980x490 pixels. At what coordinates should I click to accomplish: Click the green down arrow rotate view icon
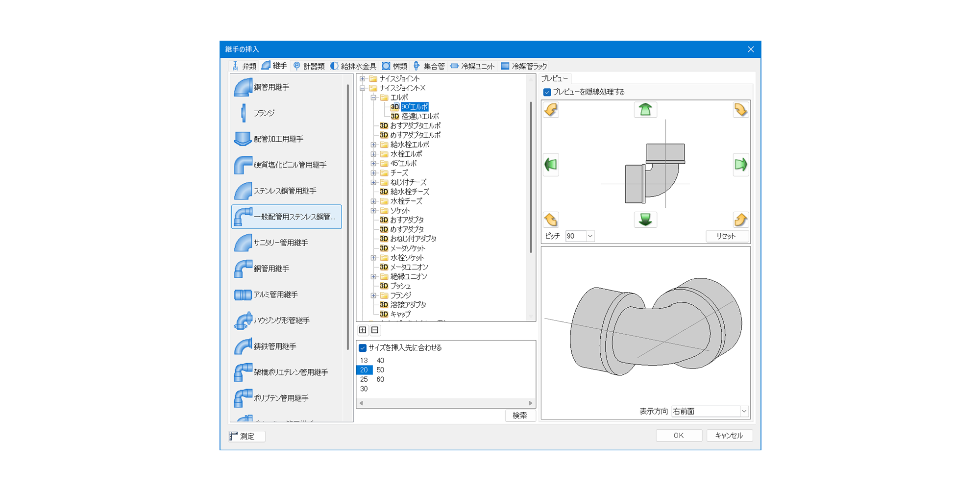click(x=645, y=220)
